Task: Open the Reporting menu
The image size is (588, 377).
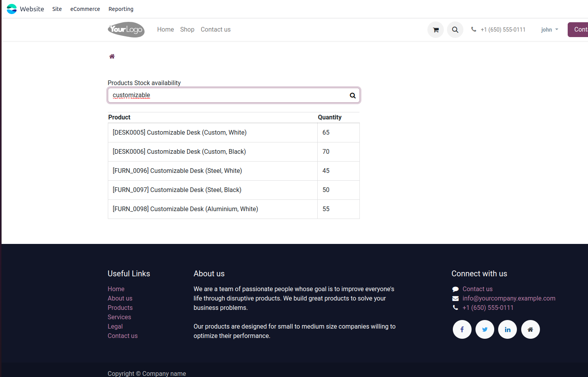Action: point(121,9)
